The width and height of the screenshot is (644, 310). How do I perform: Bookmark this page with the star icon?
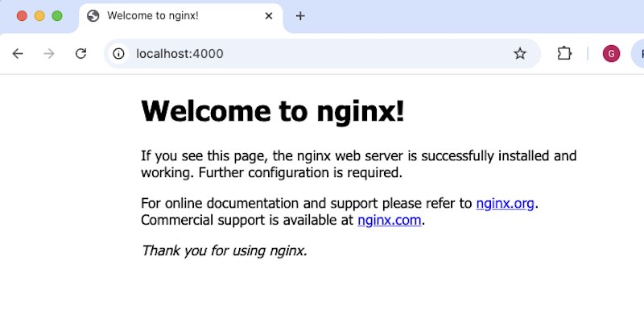[520, 53]
